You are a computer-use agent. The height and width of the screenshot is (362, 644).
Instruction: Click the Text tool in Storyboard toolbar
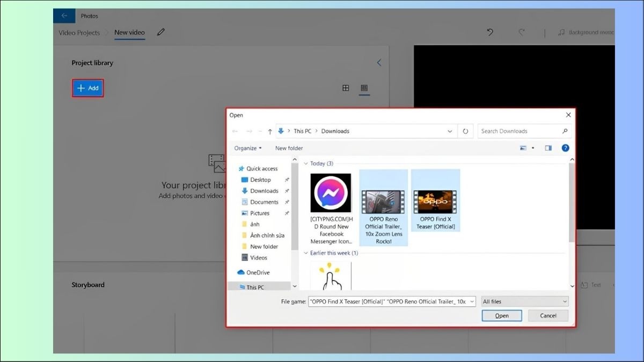pos(591,285)
